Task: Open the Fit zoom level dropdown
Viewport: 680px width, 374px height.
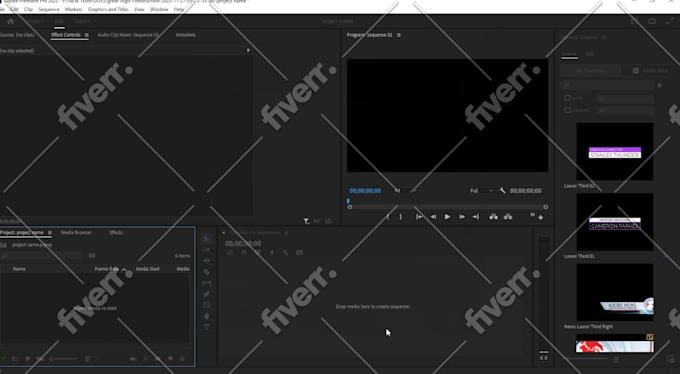Action: tap(405, 190)
